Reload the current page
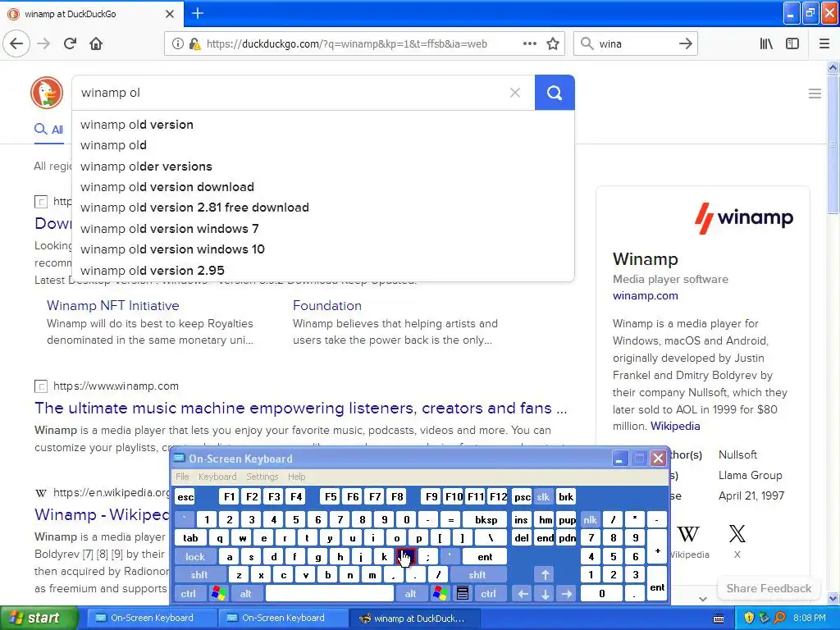The image size is (840, 630). pos(70,43)
